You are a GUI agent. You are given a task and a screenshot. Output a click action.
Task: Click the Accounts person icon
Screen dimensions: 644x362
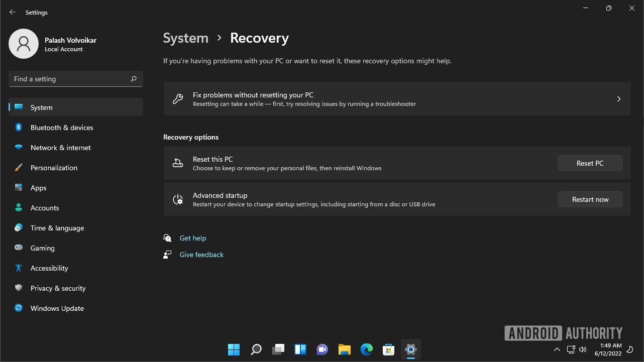(x=19, y=208)
